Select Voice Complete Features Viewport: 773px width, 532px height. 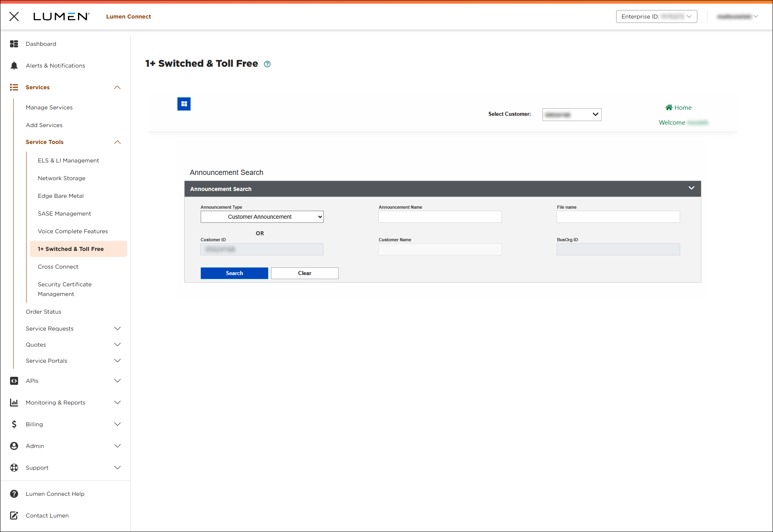(x=73, y=231)
